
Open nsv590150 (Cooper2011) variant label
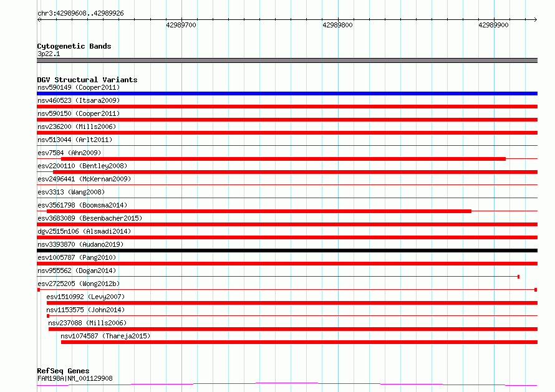(x=79, y=113)
